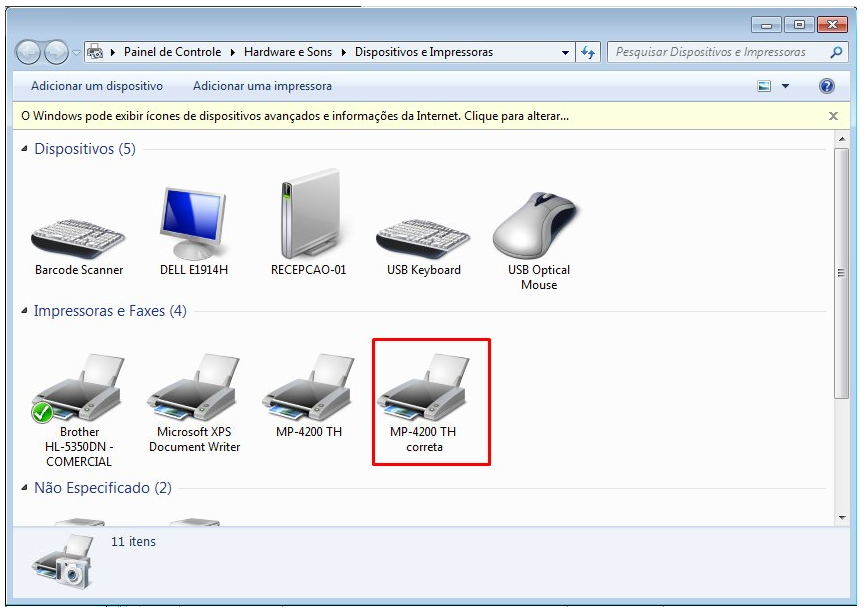
Task: Click the yellow information bar message
Action: [295, 116]
